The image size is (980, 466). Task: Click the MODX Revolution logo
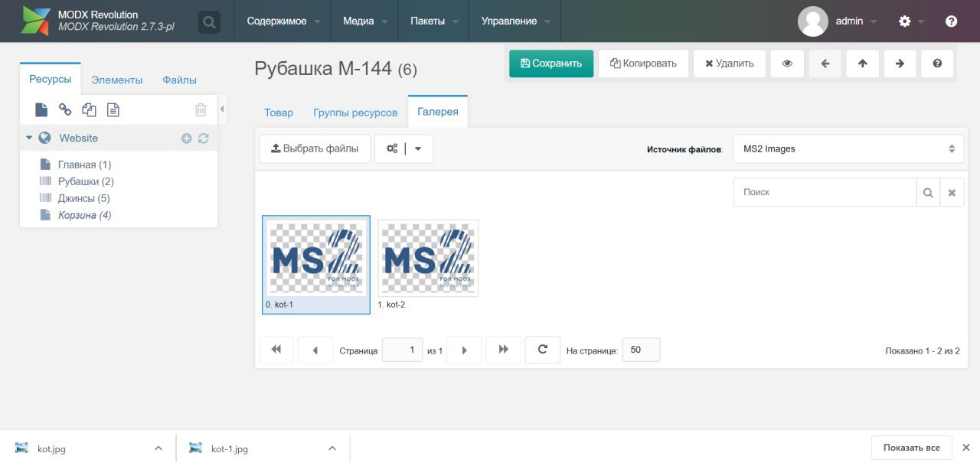36,21
